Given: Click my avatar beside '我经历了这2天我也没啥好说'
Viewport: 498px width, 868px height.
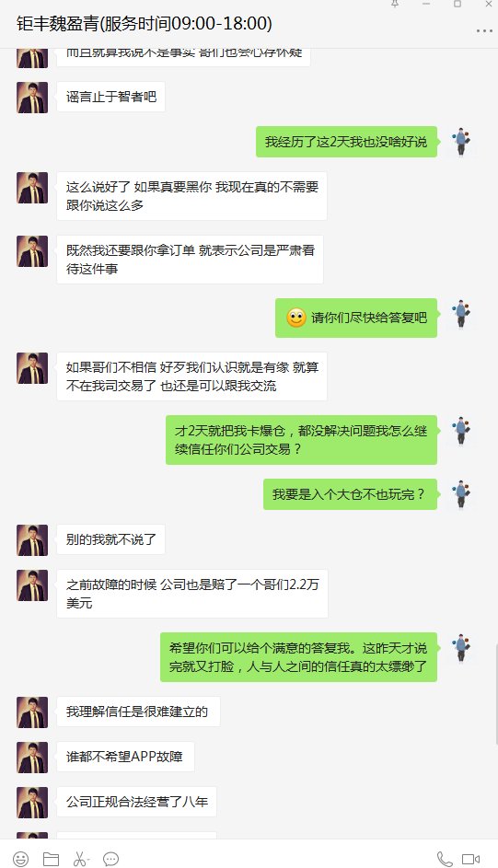Looking at the screenshot, I should [460, 142].
